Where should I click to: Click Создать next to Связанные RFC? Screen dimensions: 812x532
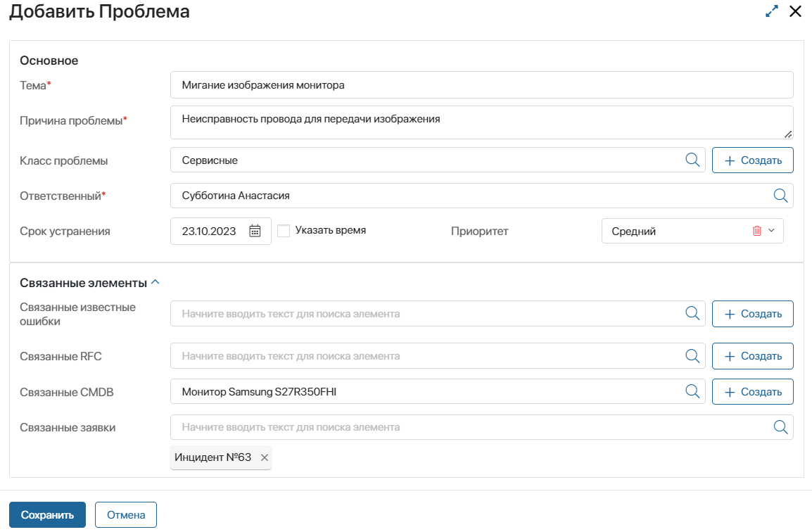coord(752,356)
